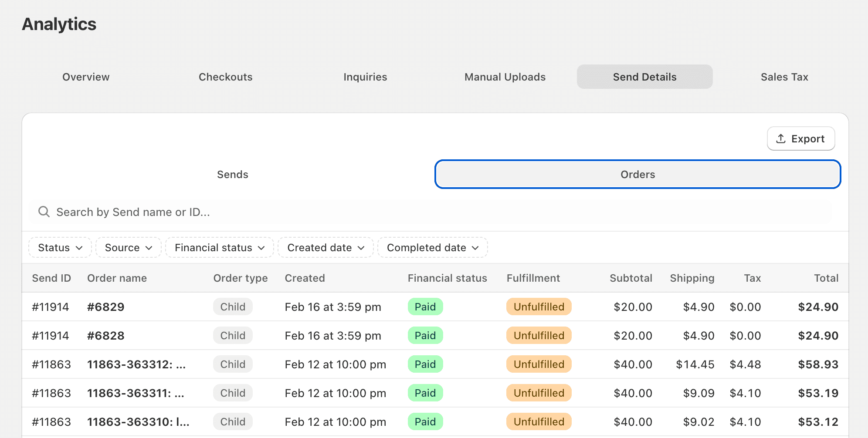Open the Financial status filter
868x438 pixels.
220,248
